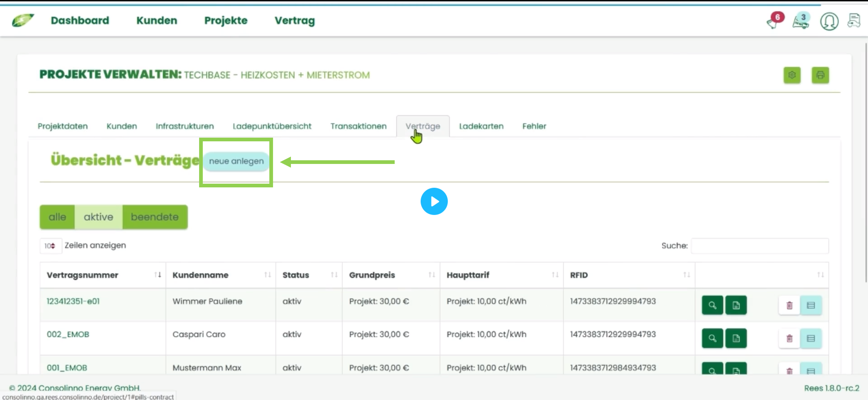Open the Projekte menu
The width and height of the screenshot is (868, 400).
click(x=226, y=20)
